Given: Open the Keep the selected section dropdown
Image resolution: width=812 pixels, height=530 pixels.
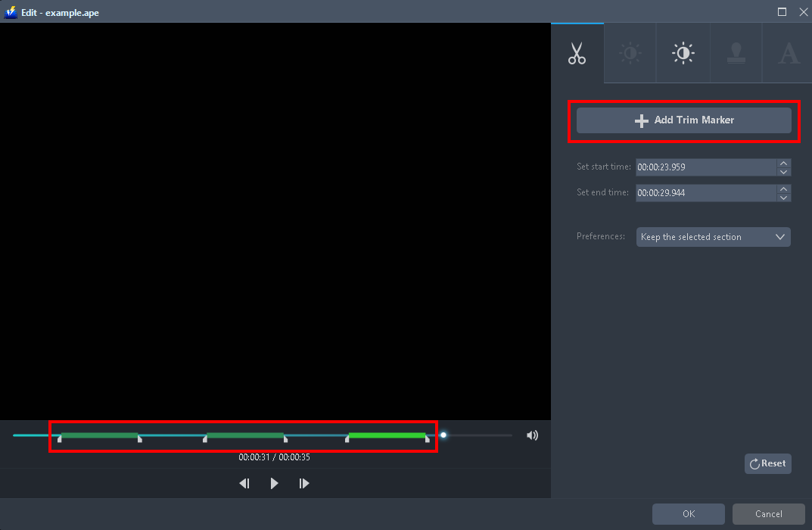Looking at the screenshot, I should coord(712,237).
